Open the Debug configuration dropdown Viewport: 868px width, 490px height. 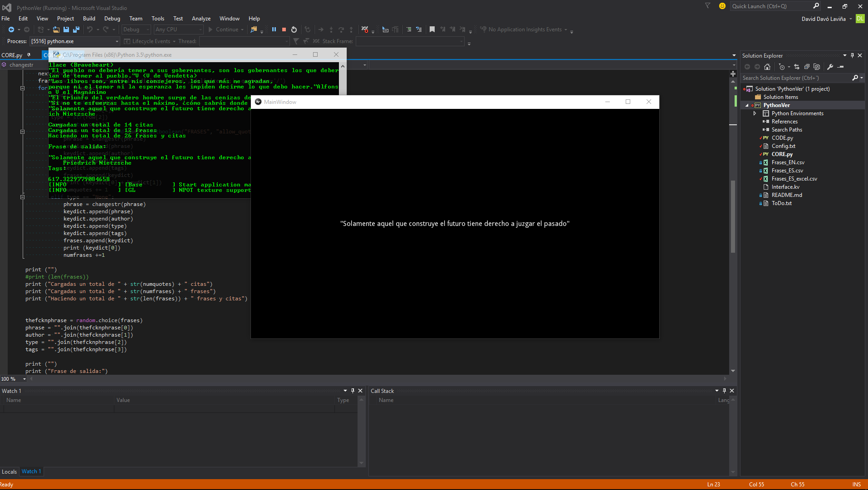(136, 29)
